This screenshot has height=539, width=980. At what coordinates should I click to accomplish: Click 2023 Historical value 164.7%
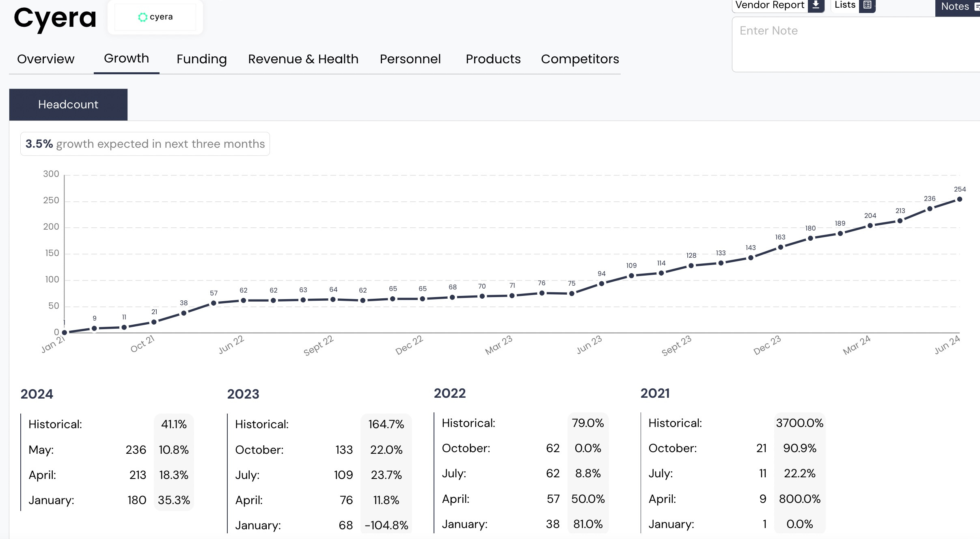pyautogui.click(x=386, y=424)
